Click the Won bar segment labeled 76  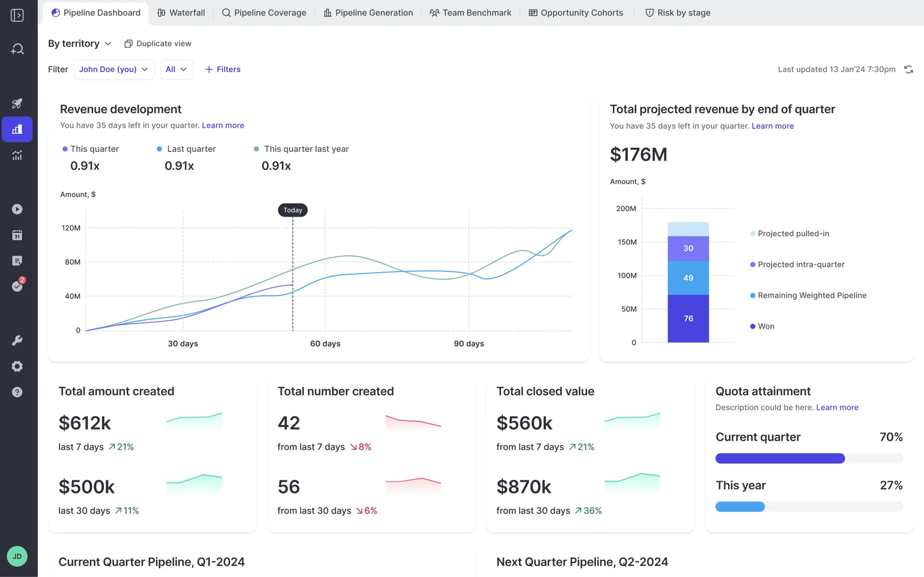coord(688,319)
